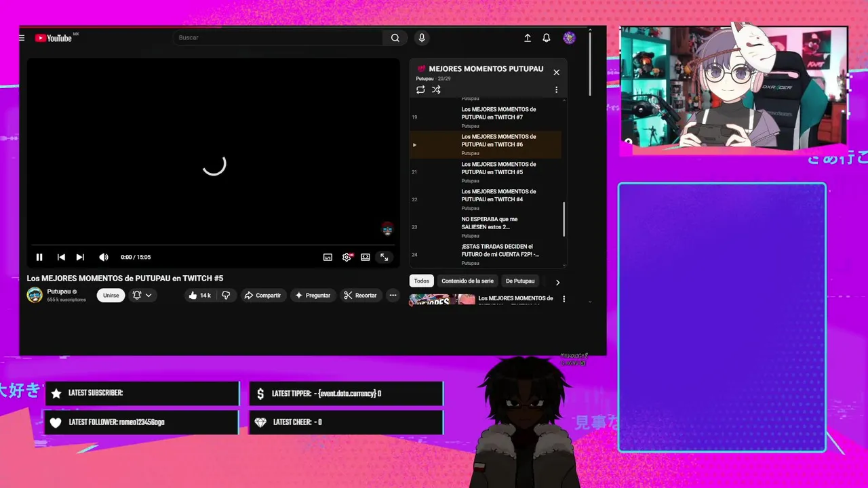
Task: Mute the video using the speaker icon
Action: coord(104,257)
